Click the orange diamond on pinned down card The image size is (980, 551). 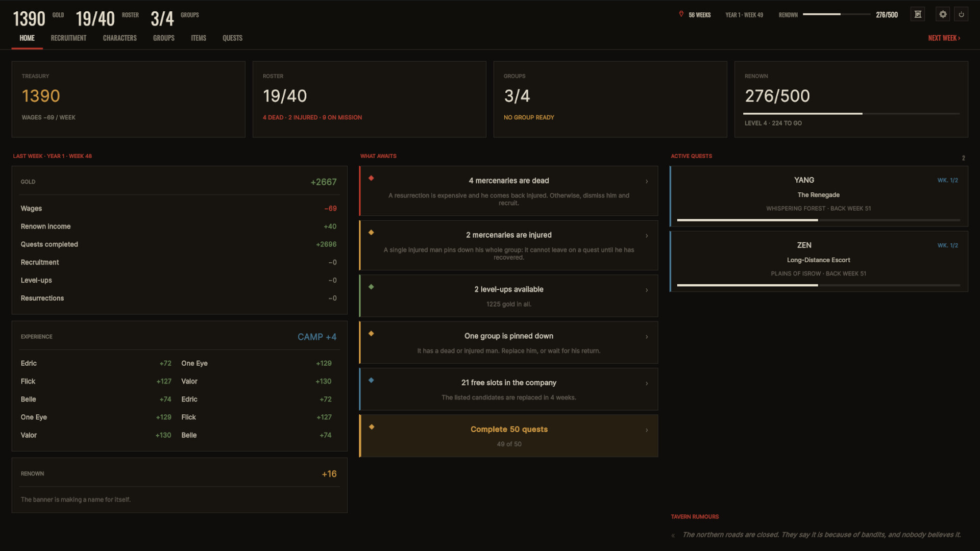(371, 334)
